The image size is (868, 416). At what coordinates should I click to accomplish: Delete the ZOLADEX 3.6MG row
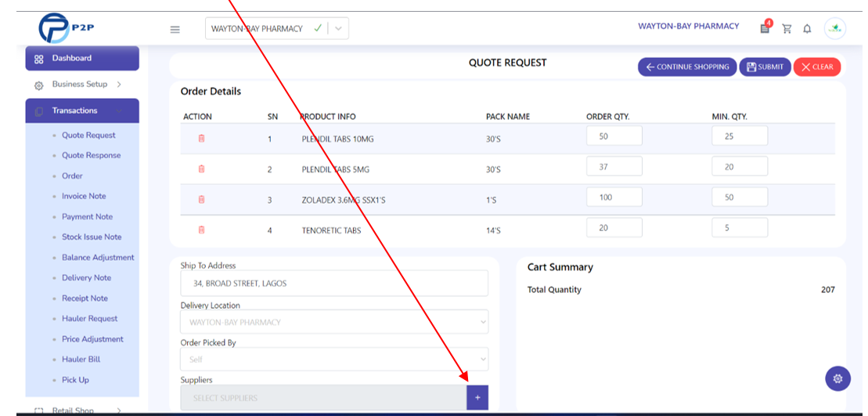click(201, 200)
